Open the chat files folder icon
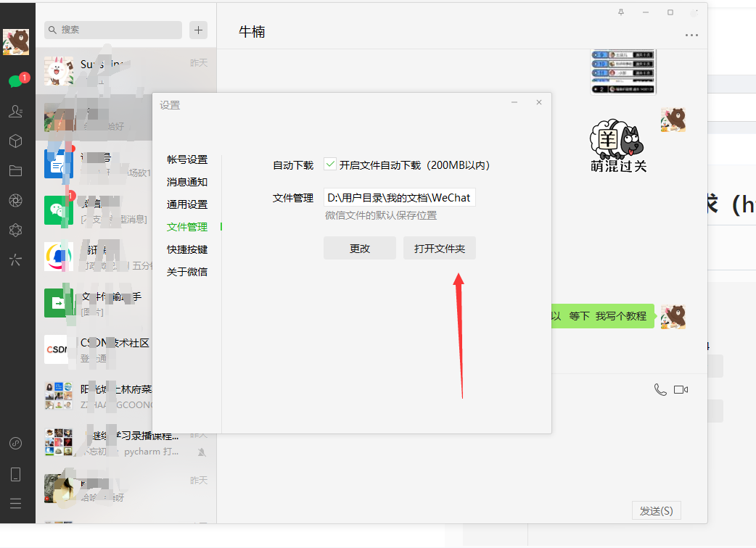The image size is (756, 548). tap(16, 171)
